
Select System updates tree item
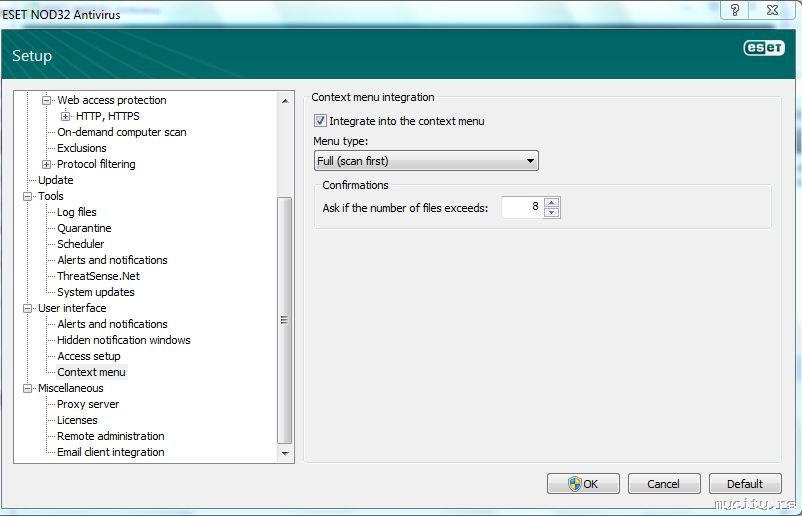tap(96, 292)
